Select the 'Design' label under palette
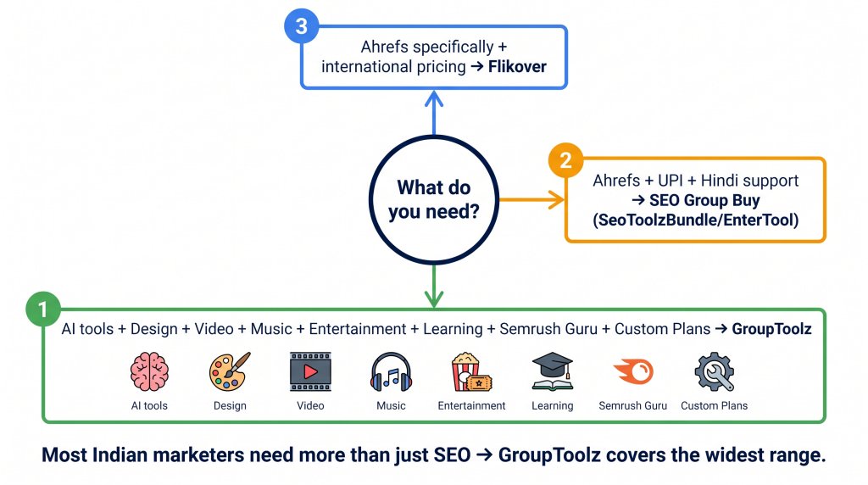 click(x=230, y=406)
